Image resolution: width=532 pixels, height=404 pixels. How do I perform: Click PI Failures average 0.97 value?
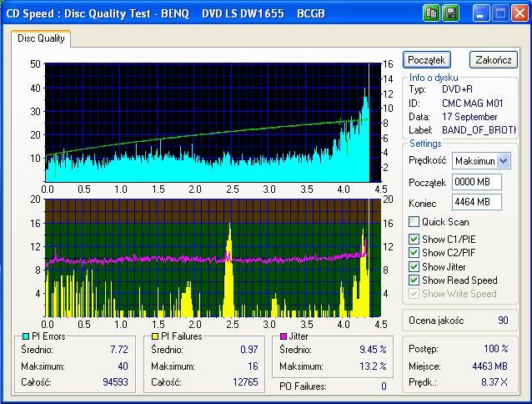coord(249,350)
